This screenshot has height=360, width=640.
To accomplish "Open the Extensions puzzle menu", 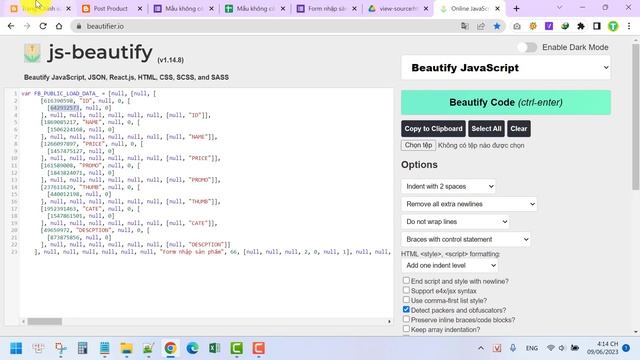I will click(x=581, y=26).
